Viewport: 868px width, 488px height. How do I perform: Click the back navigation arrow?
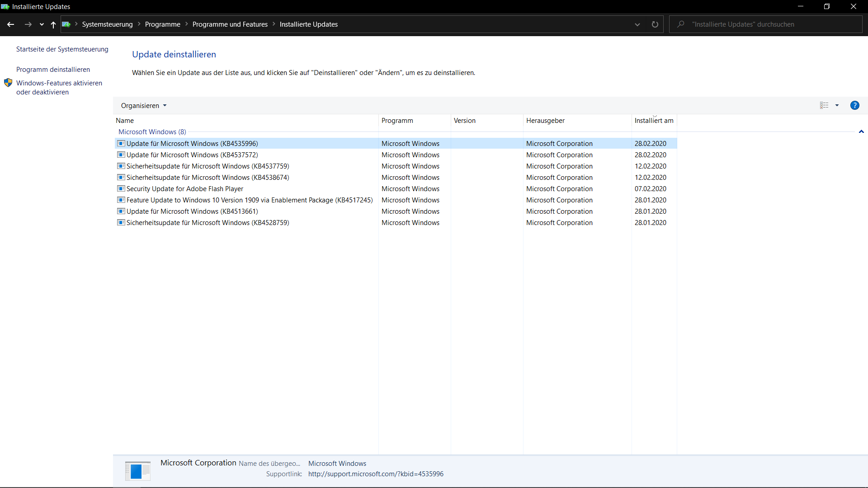coord(10,24)
